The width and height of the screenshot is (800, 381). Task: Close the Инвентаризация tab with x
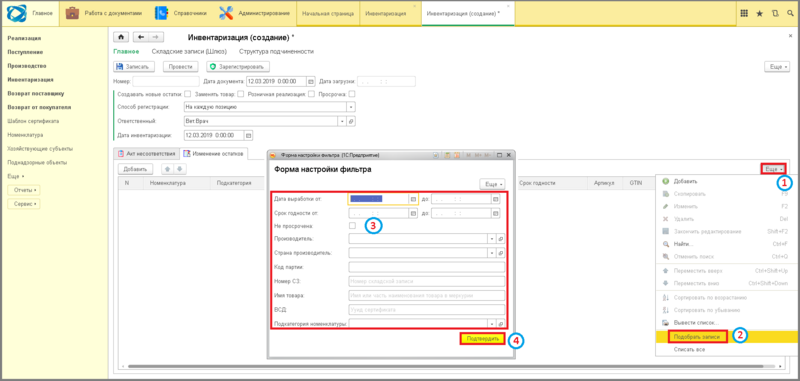click(414, 6)
